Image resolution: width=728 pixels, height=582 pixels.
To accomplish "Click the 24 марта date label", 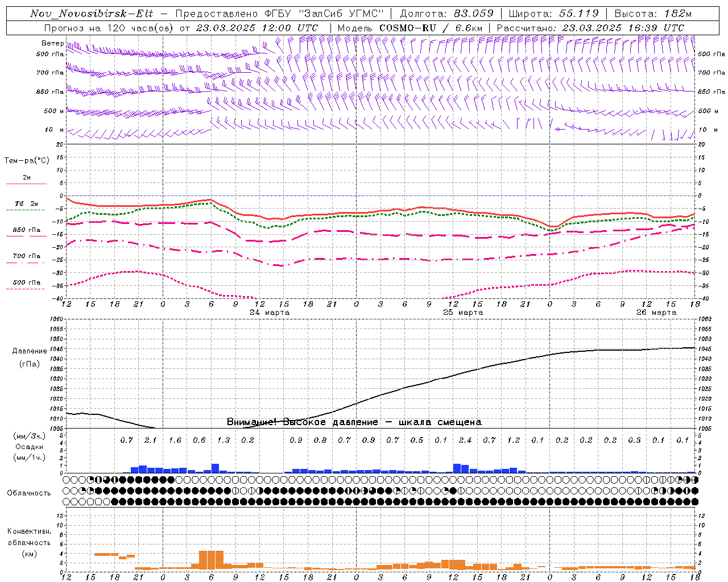I will tap(270, 313).
